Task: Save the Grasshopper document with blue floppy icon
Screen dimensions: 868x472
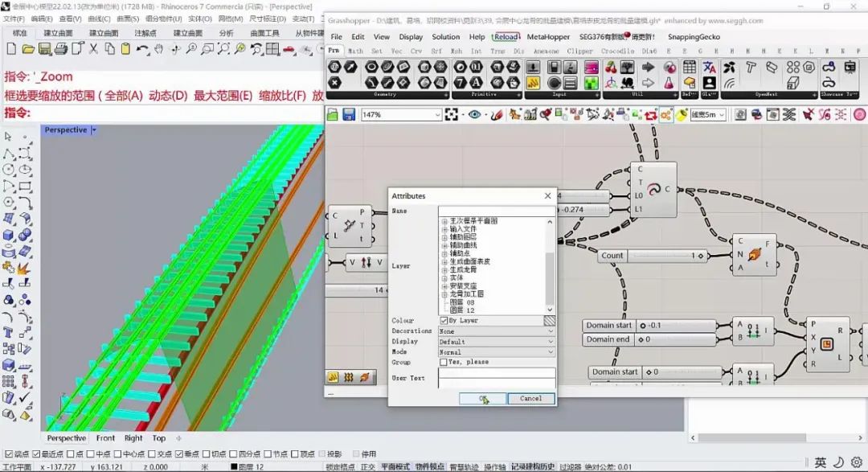Action: 349,115
